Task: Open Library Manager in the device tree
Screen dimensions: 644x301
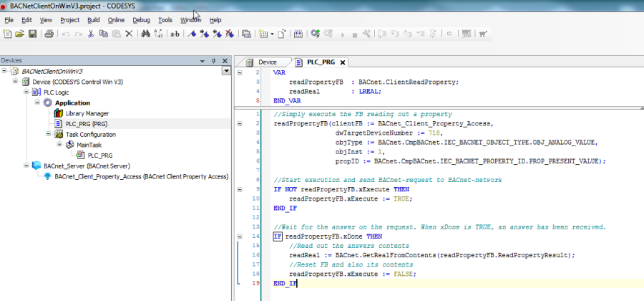Action: click(x=87, y=113)
